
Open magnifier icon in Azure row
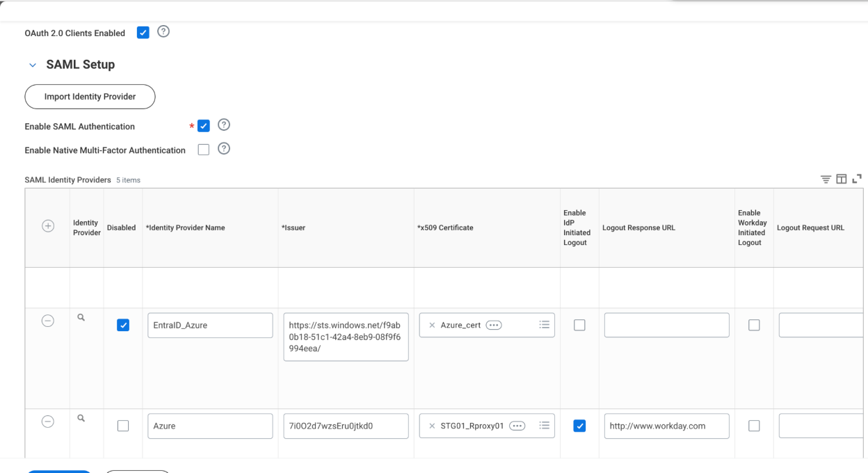[x=81, y=419]
